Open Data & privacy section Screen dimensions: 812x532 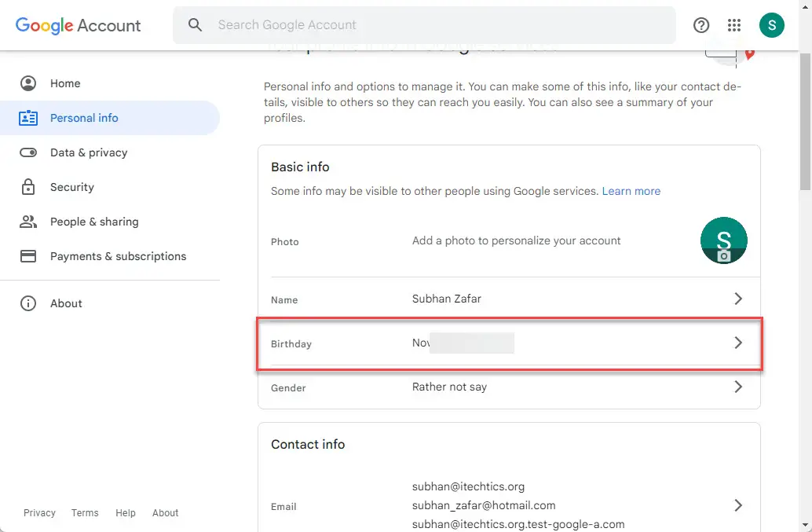88,152
